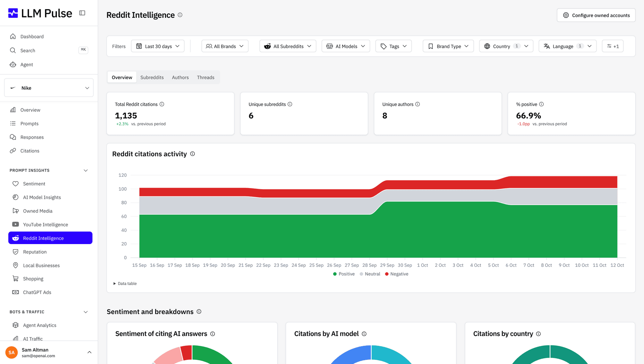Switch to the Subreddits tab

[152, 77]
